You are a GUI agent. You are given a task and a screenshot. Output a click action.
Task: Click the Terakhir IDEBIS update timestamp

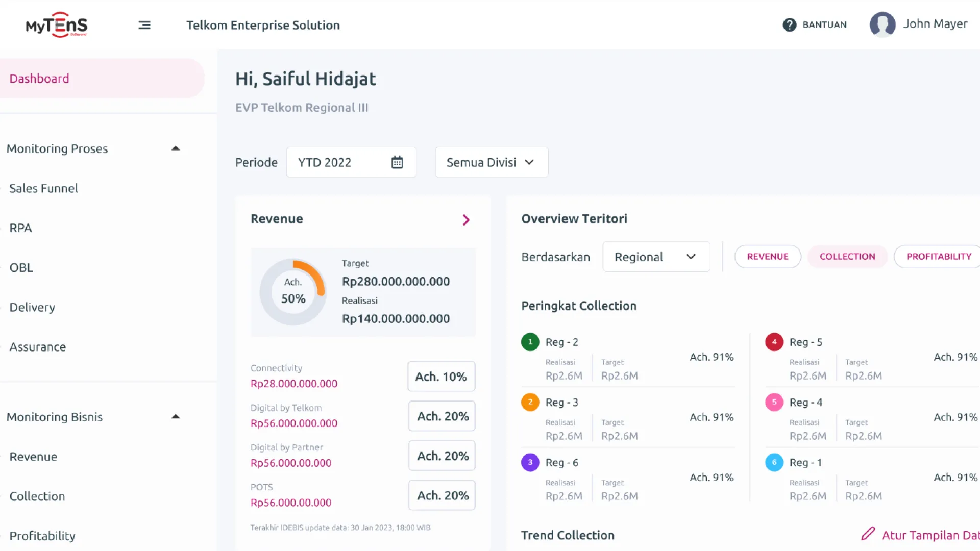[340, 528]
